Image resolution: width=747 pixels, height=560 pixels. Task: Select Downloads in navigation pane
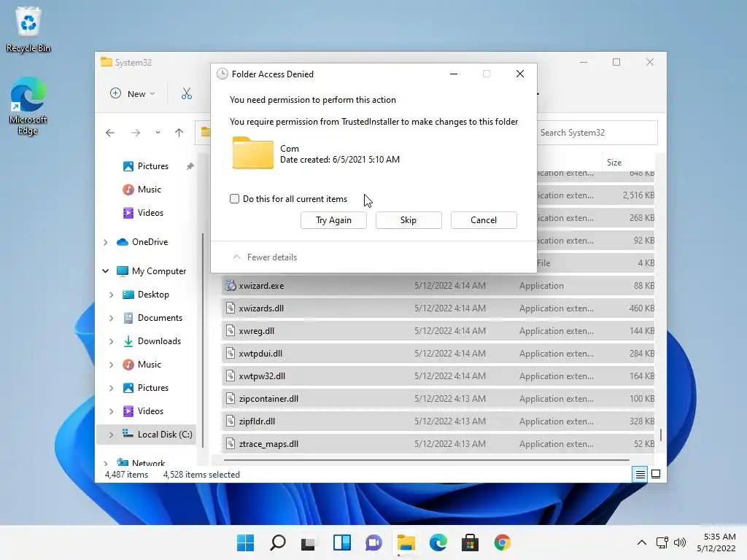coord(152,341)
